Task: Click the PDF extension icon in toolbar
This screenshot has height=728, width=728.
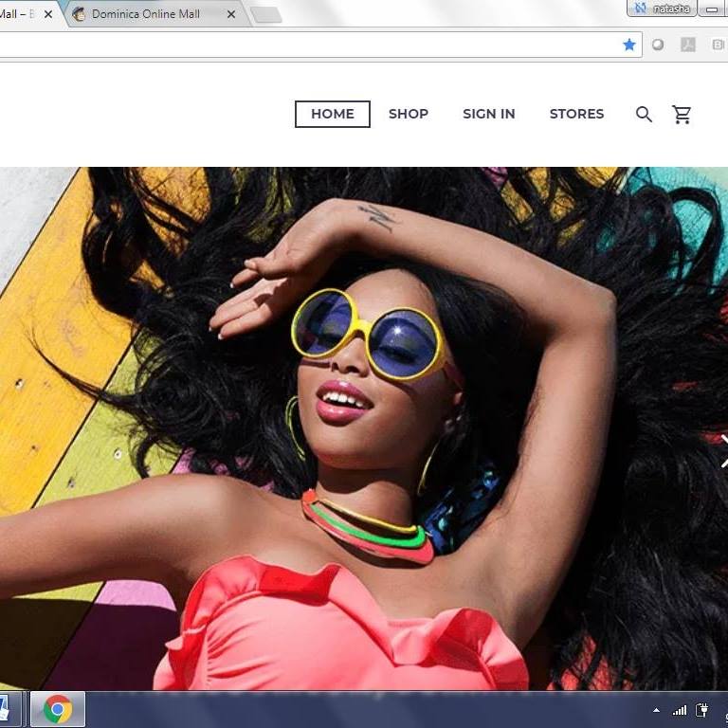Action: tap(688, 45)
